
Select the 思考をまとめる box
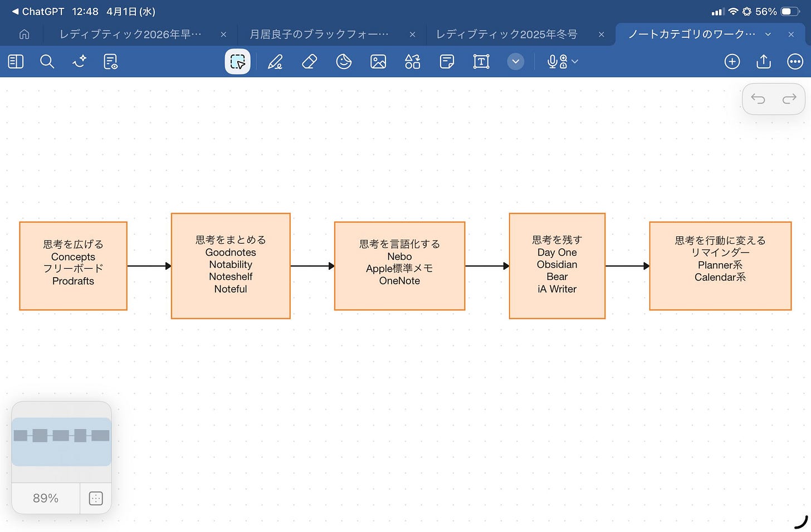pyautogui.click(x=231, y=266)
